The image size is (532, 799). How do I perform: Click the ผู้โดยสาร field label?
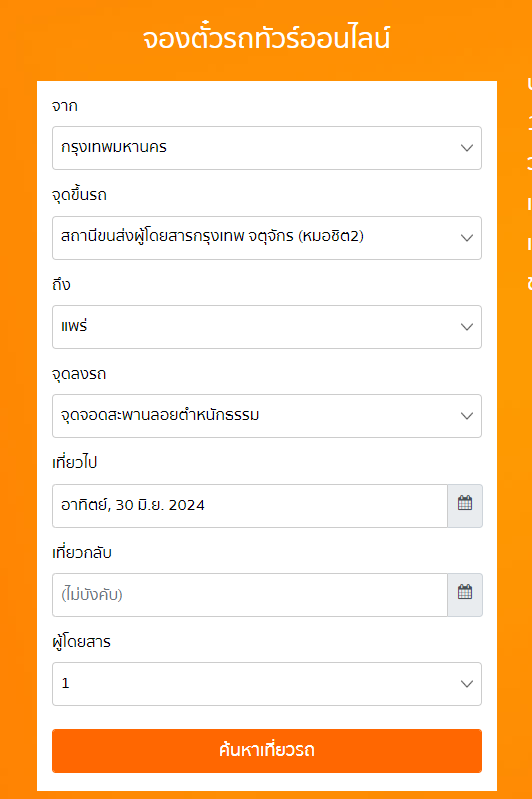pos(81,642)
